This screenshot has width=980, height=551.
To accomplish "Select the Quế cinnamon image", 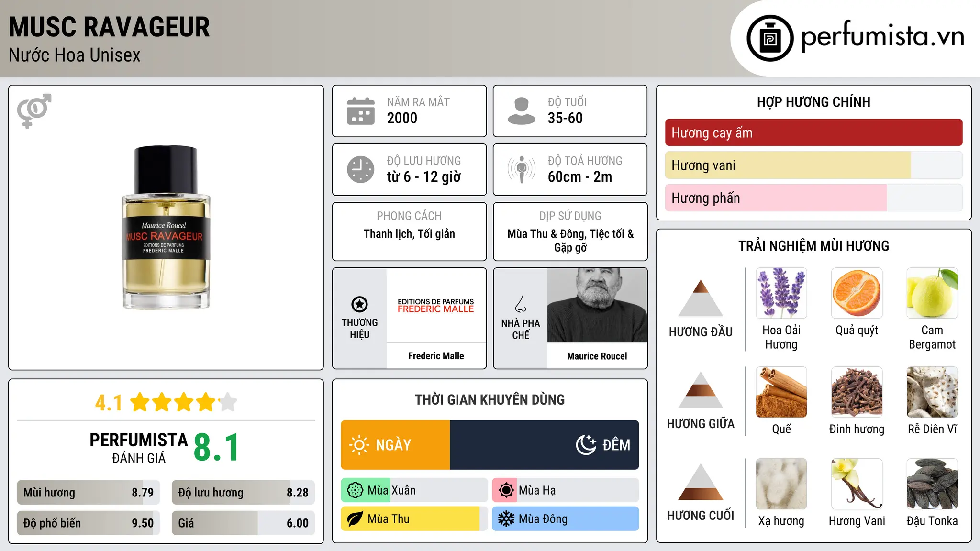I will coord(781,392).
